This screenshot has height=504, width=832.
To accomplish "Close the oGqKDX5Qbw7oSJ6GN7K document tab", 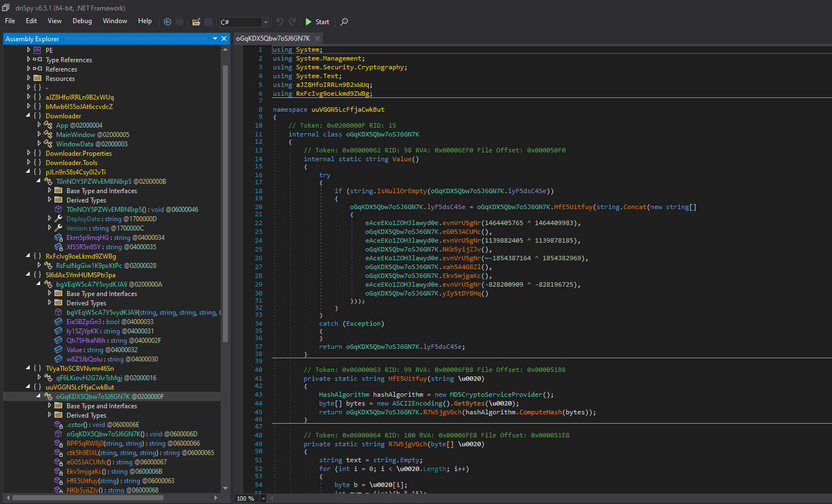I will (x=318, y=39).
